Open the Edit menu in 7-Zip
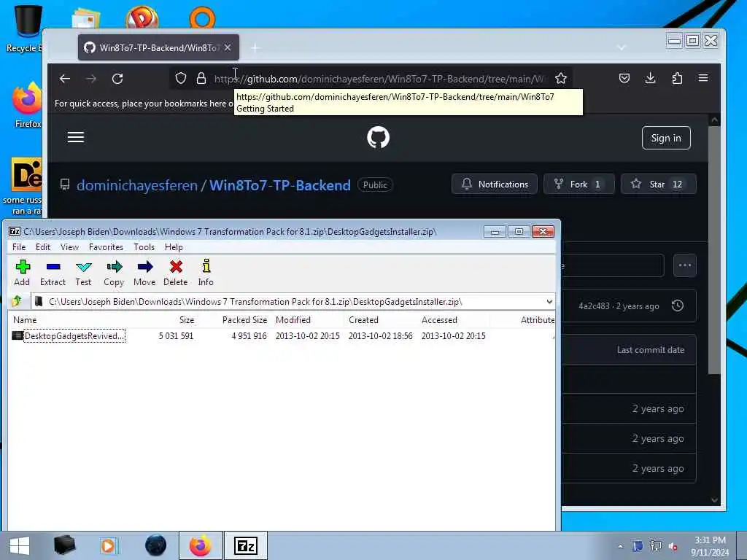The width and height of the screenshot is (747, 560). tap(43, 247)
